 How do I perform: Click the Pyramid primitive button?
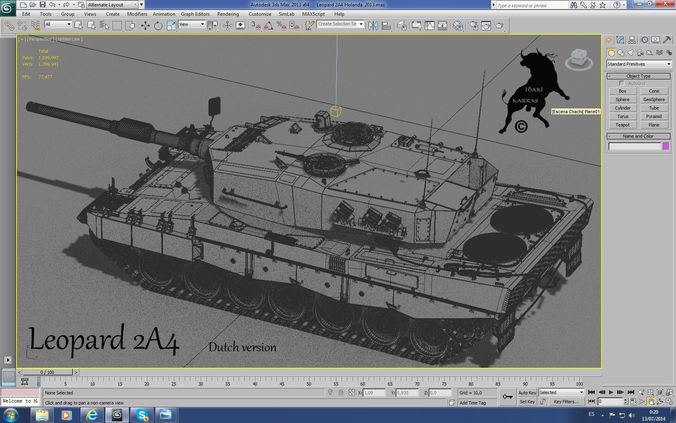[654, 116]
